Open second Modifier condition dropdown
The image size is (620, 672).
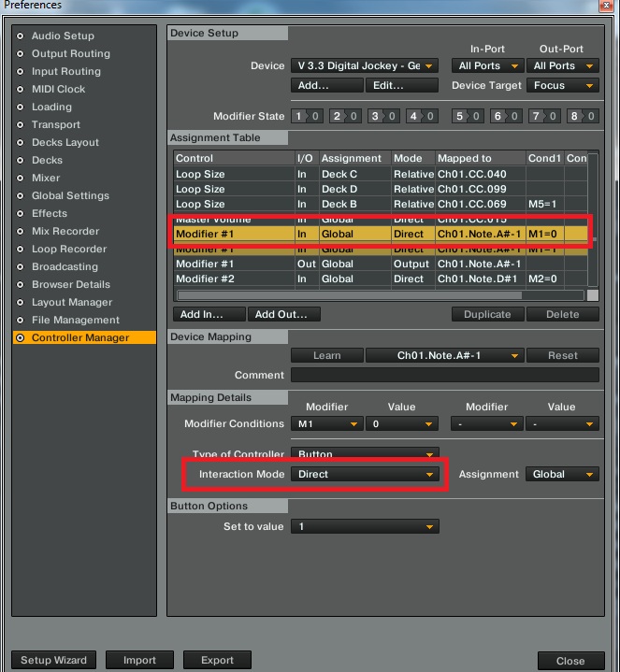(487, 424)
